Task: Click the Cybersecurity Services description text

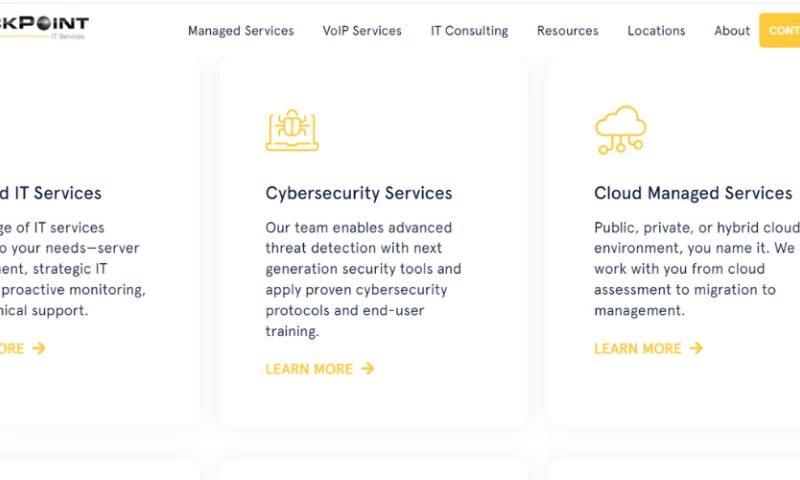Action: point(363,279)
